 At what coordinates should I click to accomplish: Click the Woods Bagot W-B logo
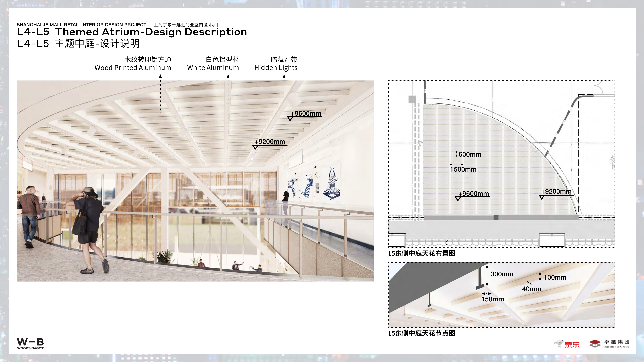coord(30,344)
